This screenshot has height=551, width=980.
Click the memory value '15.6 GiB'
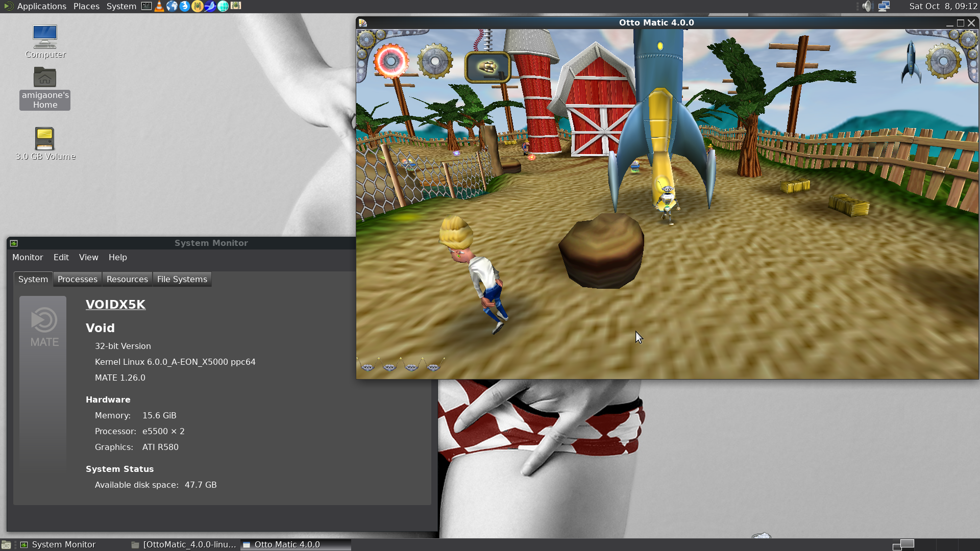coord(159,416)
